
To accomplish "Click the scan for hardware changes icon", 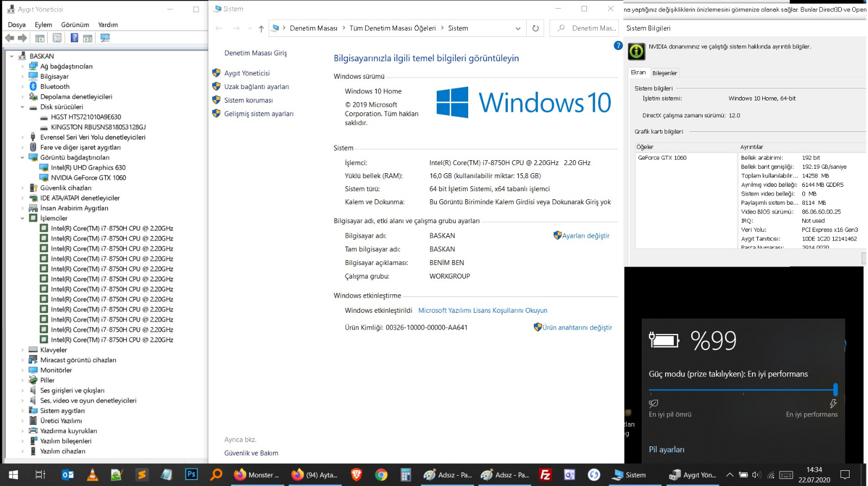I will click(x=105, y=38).
